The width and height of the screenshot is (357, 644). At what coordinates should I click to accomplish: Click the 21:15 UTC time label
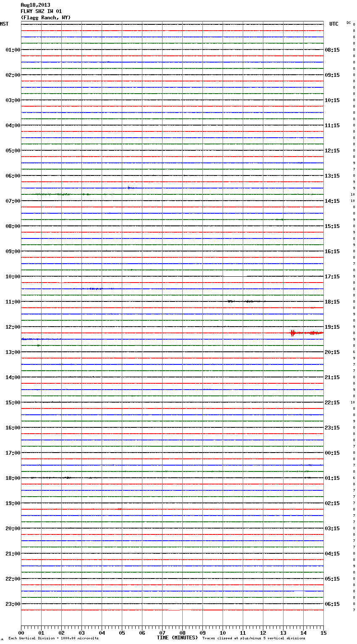(332, 377)
